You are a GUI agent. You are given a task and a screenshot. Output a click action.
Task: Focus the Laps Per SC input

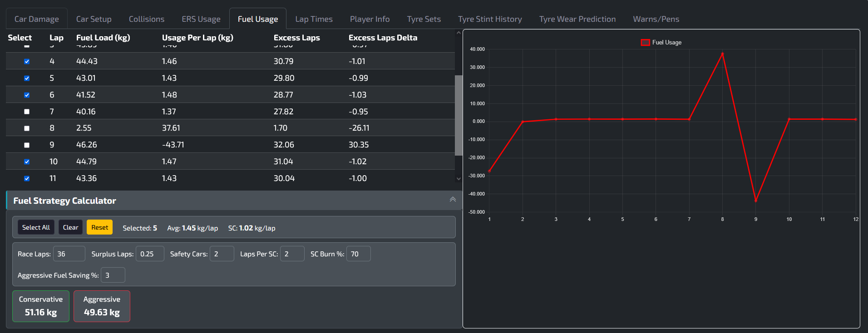tap(292, 254)
